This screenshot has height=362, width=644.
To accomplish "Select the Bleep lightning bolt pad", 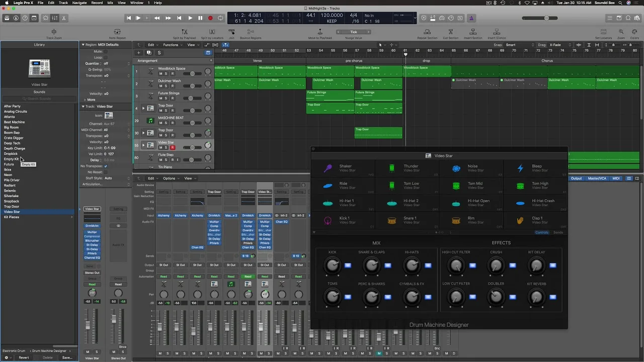I will tap(520, 168).
